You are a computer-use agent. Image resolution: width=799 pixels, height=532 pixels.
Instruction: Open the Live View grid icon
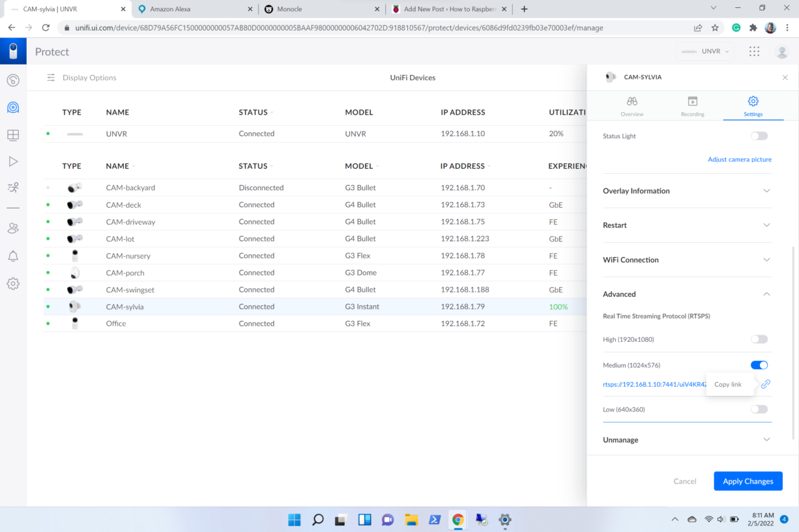[13, 135]
